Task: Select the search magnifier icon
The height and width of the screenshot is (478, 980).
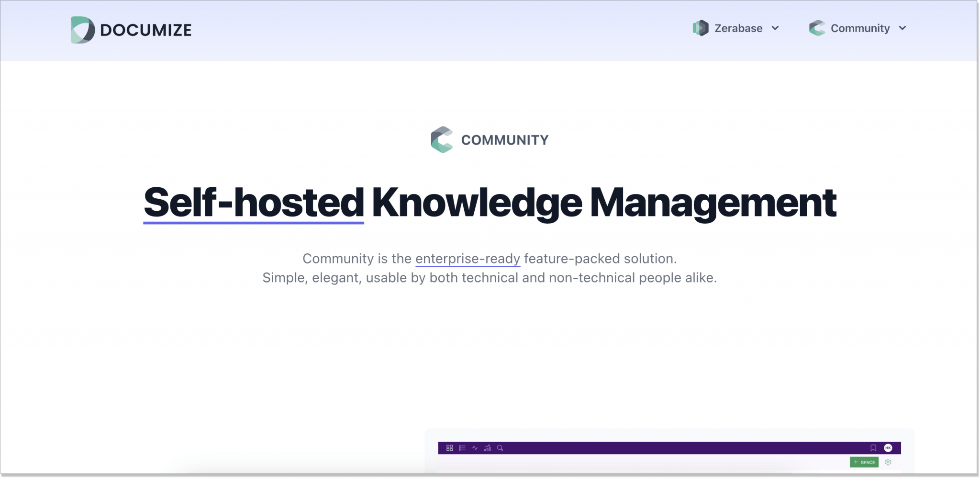Action: (500, 448)
